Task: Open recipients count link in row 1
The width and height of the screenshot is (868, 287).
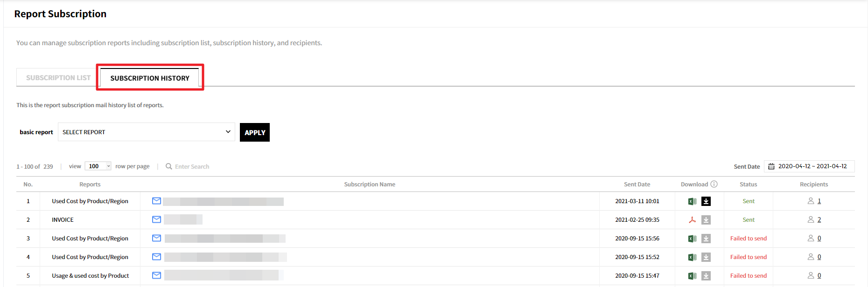Action: coord(819,201)
